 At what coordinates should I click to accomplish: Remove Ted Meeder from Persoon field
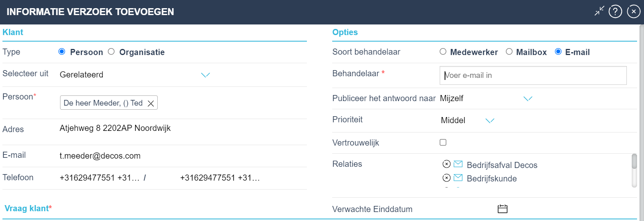tap(151, 104)
